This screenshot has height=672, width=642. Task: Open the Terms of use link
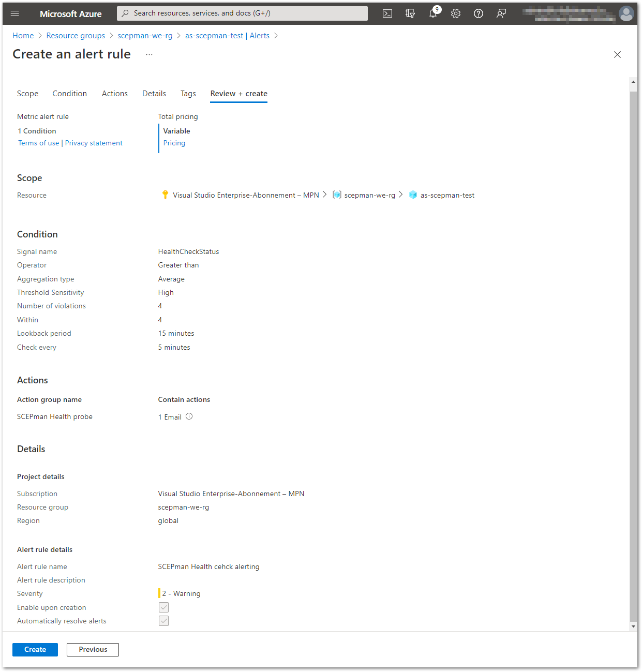click(39, 143)
